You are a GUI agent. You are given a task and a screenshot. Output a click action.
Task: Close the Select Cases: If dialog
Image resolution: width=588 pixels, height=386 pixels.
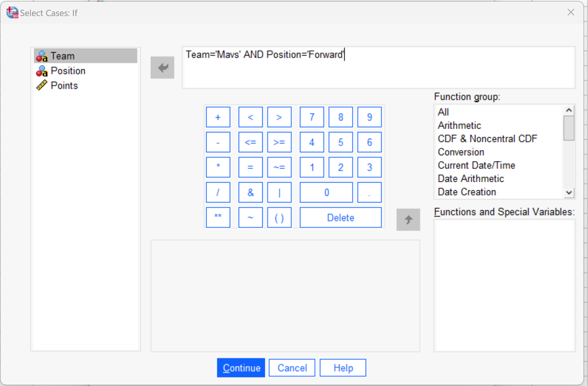(571, 12)
